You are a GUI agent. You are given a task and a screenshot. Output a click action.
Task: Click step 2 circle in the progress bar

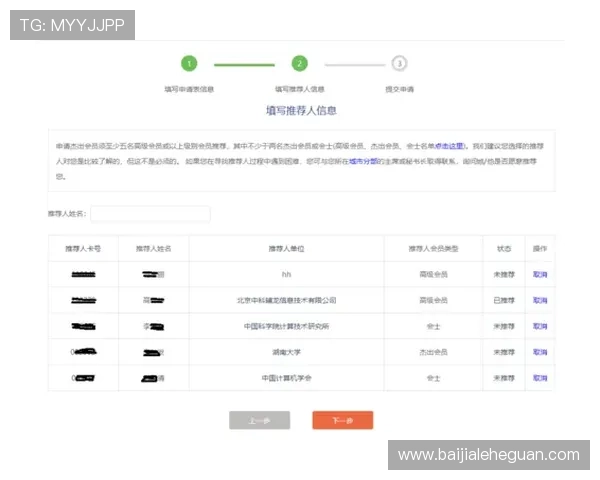tap(300, 64)
